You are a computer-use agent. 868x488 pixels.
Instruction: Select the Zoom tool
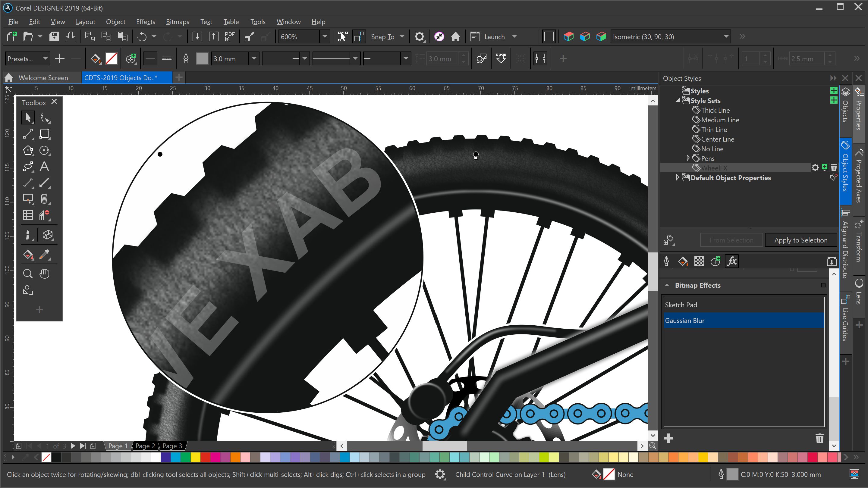[x=28, y=274]
